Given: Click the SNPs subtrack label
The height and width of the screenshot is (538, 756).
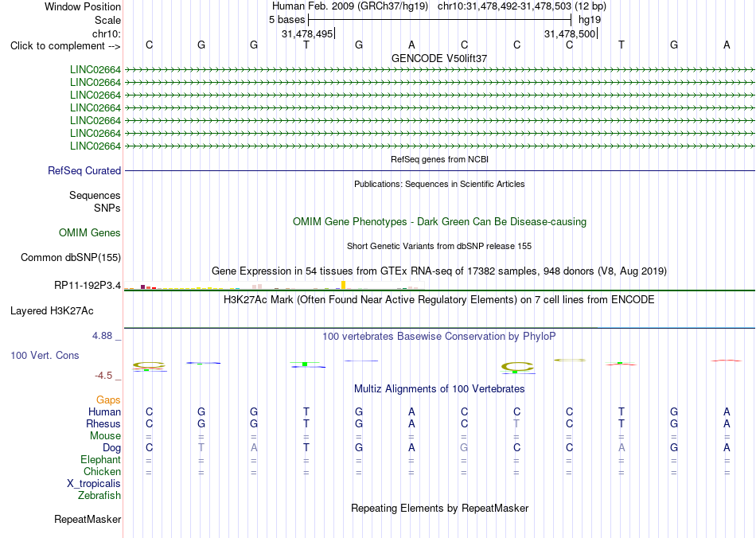Looking at the screenshot, I should click(x=107, y=208).
